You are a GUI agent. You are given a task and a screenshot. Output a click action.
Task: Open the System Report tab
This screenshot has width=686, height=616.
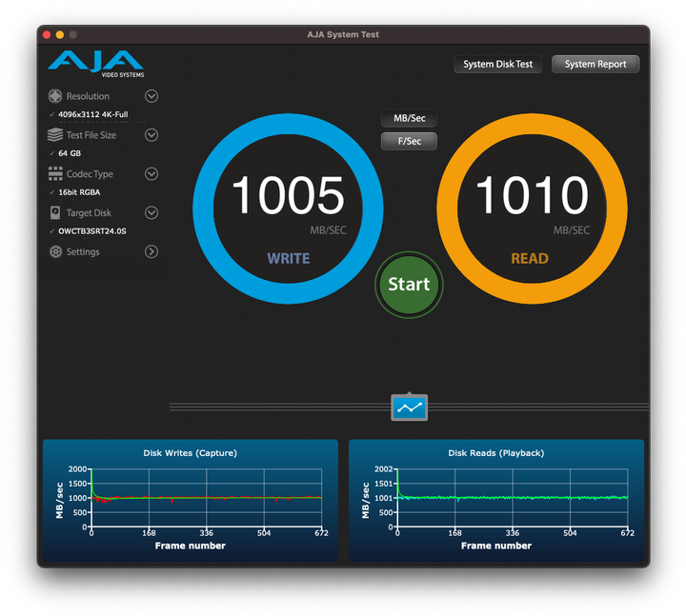[595, 64]
